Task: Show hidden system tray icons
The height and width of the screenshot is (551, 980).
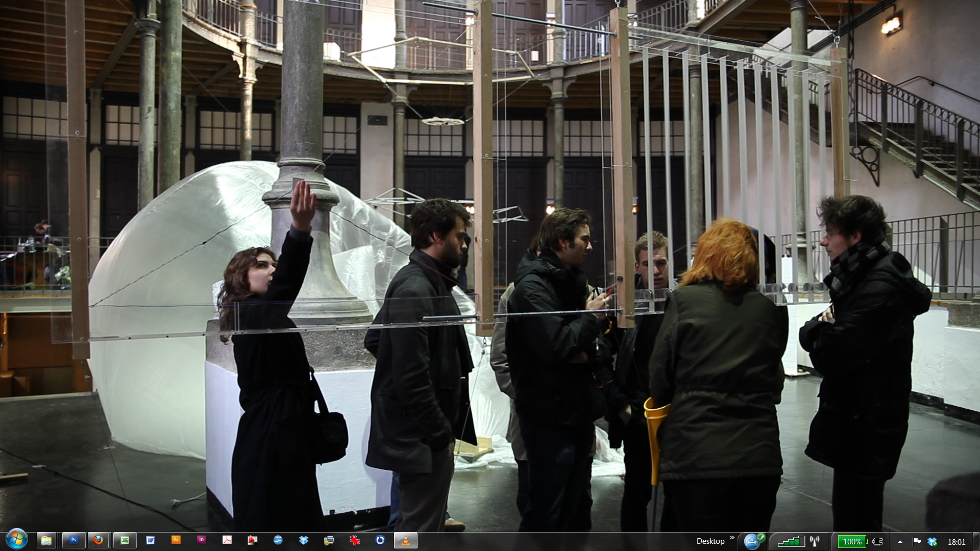Action: coord(900,542)
